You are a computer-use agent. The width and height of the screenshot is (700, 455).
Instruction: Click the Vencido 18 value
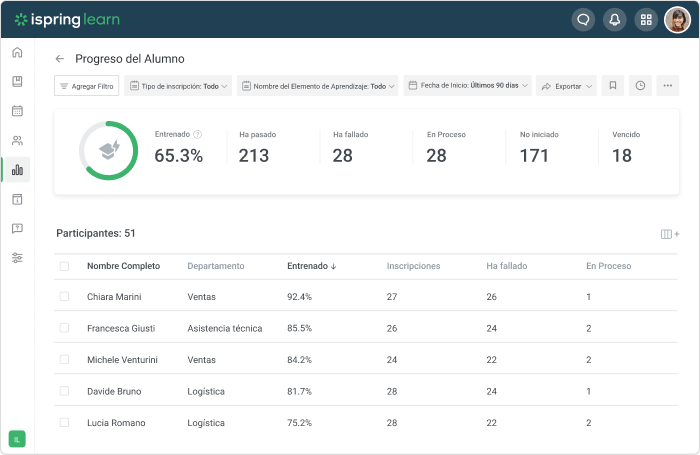[x=621, y=156]
